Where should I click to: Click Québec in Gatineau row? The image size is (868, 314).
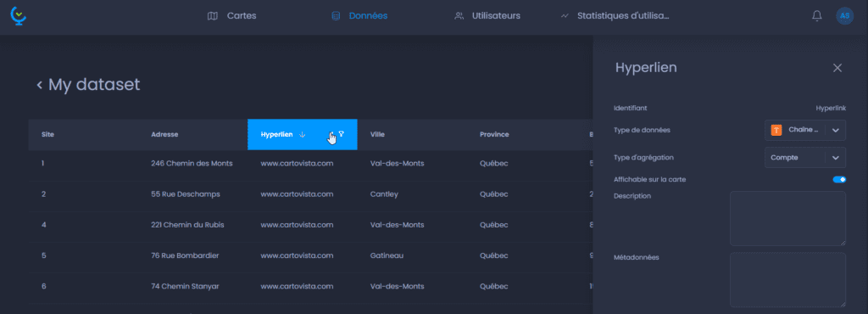point(494,255)
